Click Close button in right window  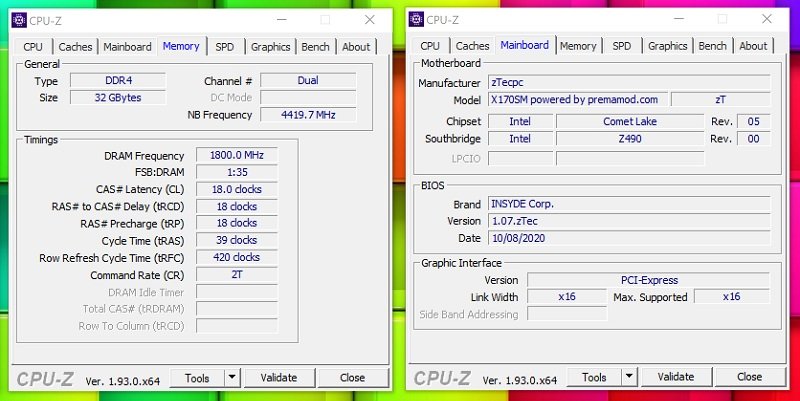tap(750, 377)
